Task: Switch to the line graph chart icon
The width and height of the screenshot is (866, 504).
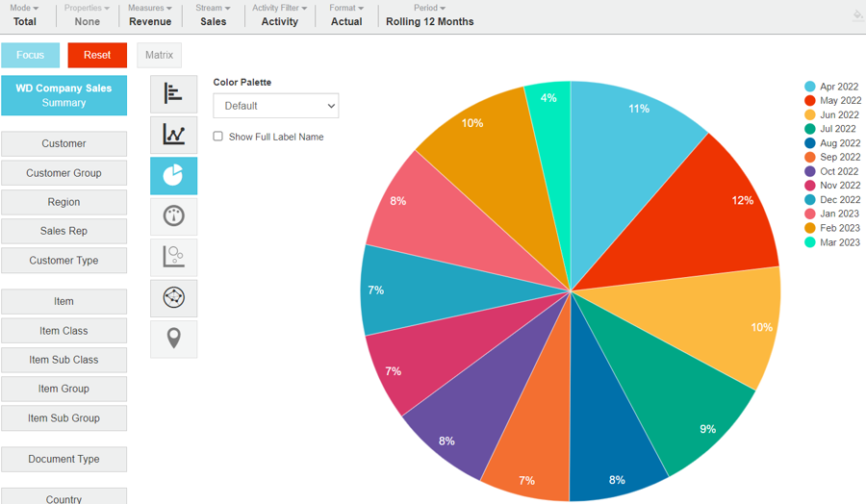Action: 173,135
